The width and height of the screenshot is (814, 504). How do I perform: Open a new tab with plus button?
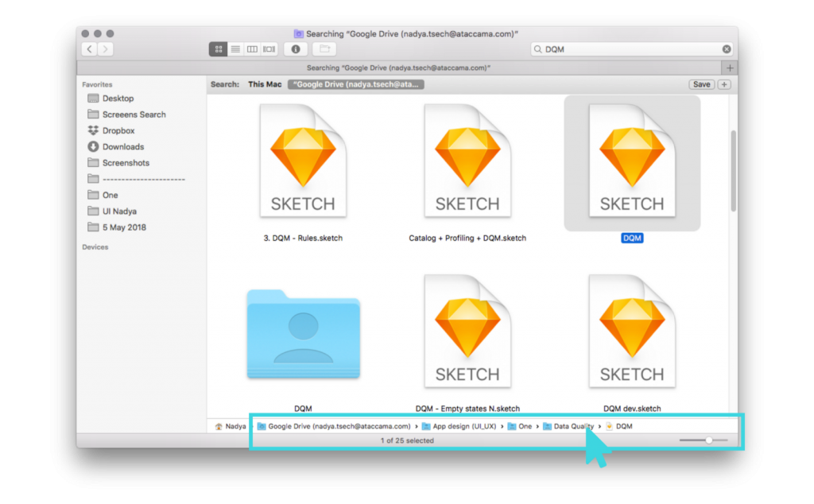[x=730, y=68]
